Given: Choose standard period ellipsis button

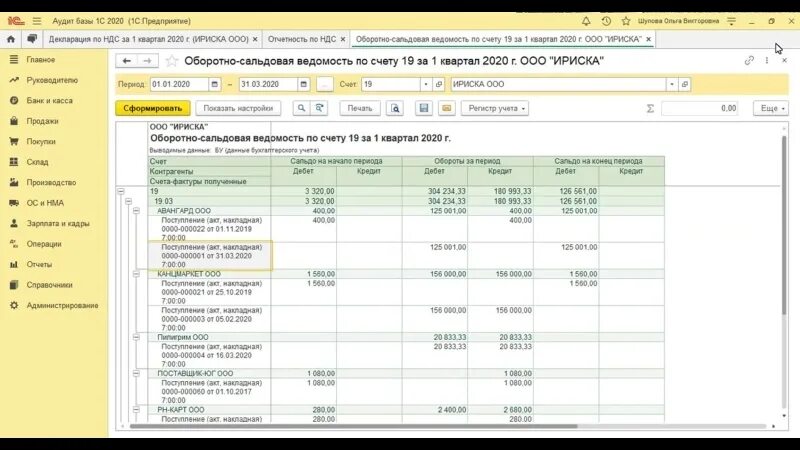Looking at the screenshot, I should (324, 84).
